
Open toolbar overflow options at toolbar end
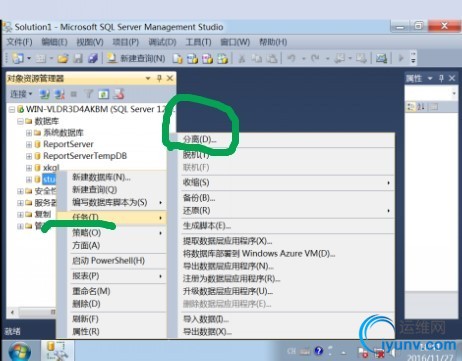pyautogui.click(x=413, y=58)
